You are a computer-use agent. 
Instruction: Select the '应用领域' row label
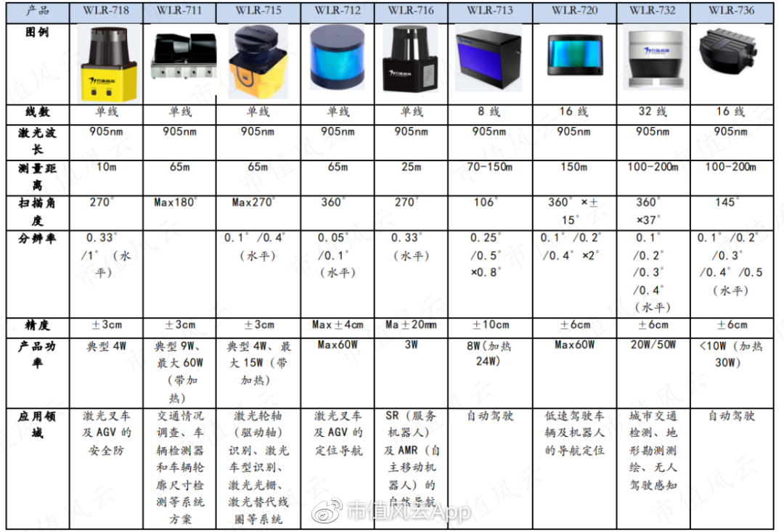[38, 425]
